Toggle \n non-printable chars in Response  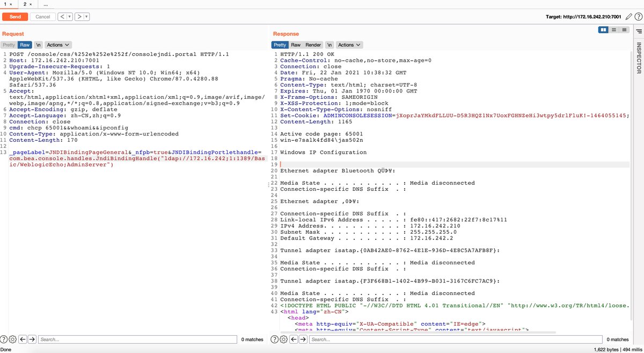coord(330,45)
